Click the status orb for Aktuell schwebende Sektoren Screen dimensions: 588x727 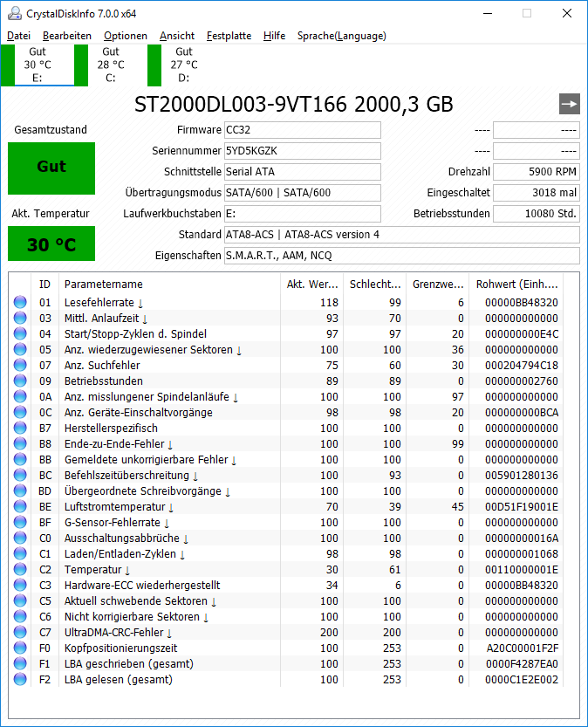(x=20, y=600)
